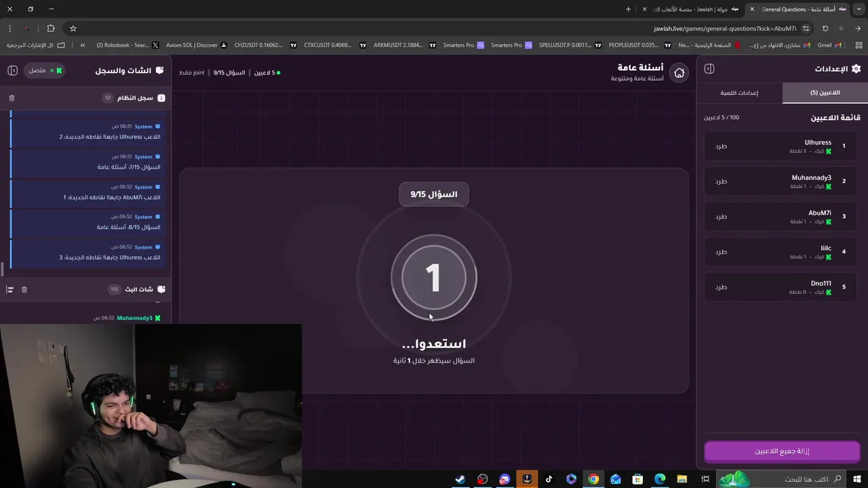Screen dimensions: 868x488
Task: Open the Chrome three-dot menu
Action: [9, 28]
